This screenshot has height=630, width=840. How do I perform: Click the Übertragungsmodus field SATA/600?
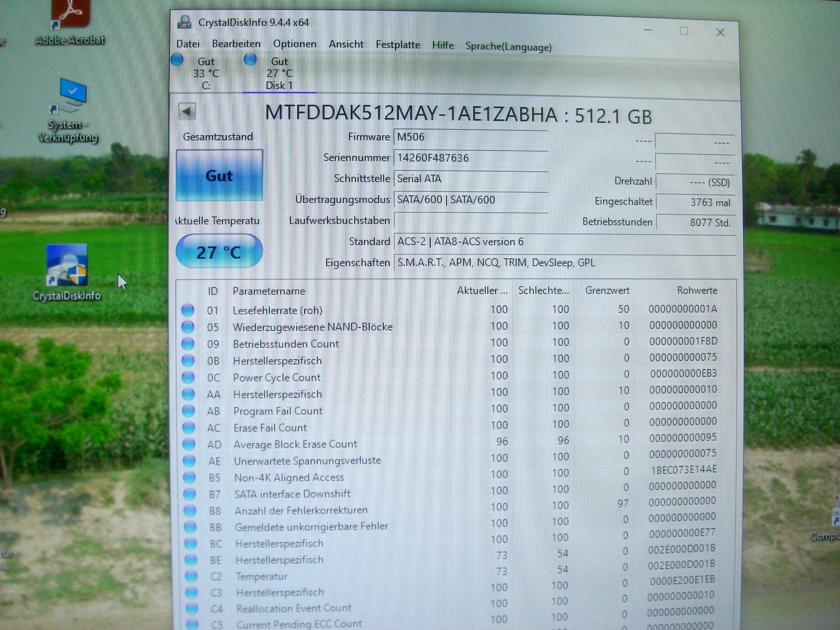pos(470,200)
